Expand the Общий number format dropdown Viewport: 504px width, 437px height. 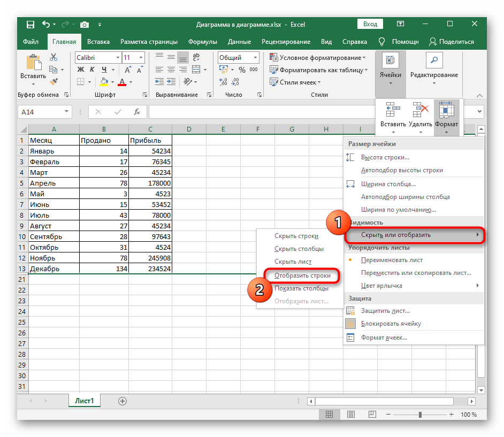tap(256, 58)
